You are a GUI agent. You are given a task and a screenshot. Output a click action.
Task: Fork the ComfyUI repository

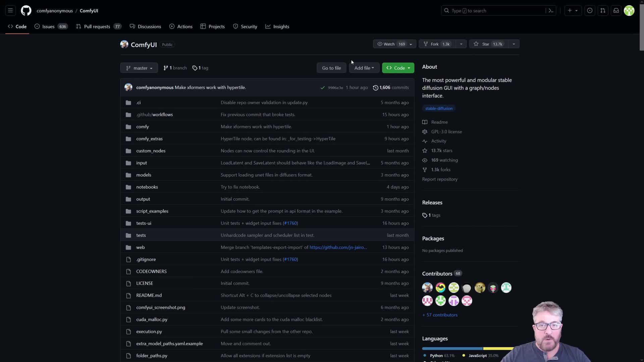437,44
